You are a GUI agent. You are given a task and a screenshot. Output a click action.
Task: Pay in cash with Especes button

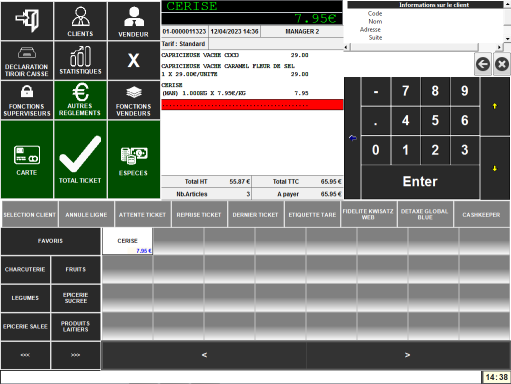pyautogui.click(x=134, y=160)
